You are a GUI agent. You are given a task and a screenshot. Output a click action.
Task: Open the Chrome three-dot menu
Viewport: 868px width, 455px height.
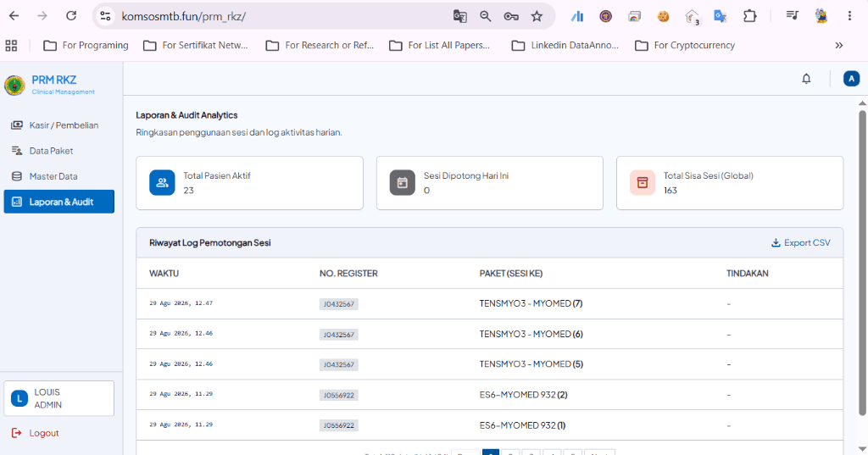(x=849, y=16)
